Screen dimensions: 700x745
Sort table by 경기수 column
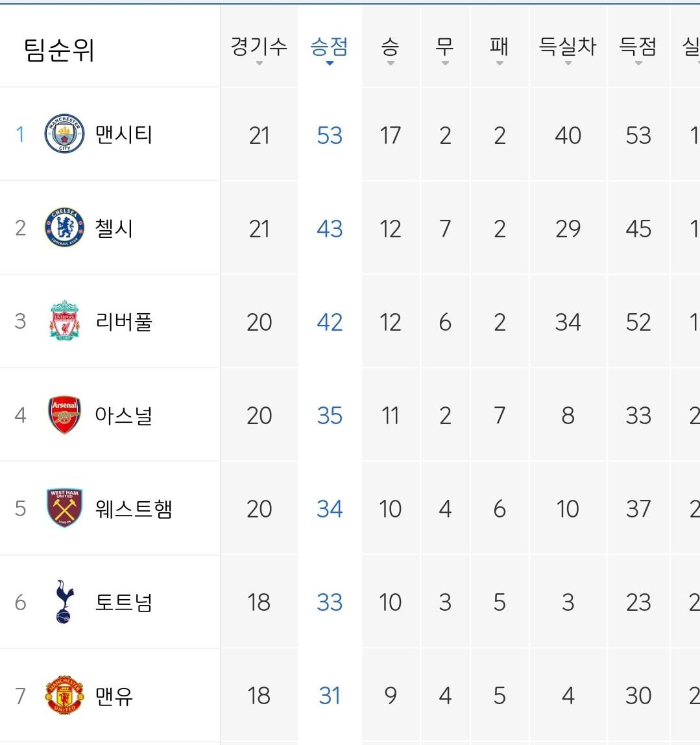(x=259, y=50)
